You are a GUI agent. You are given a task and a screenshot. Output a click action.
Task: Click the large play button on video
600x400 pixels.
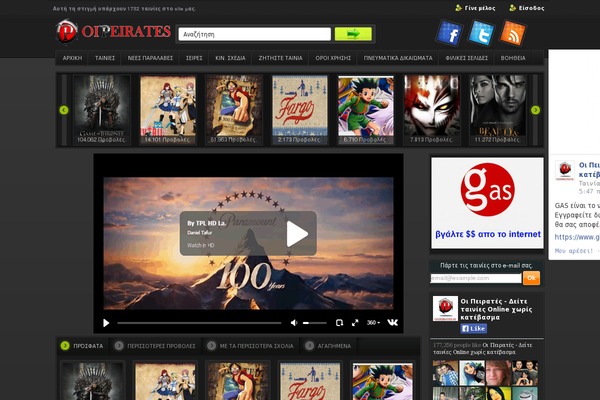[x=297, y=234]
